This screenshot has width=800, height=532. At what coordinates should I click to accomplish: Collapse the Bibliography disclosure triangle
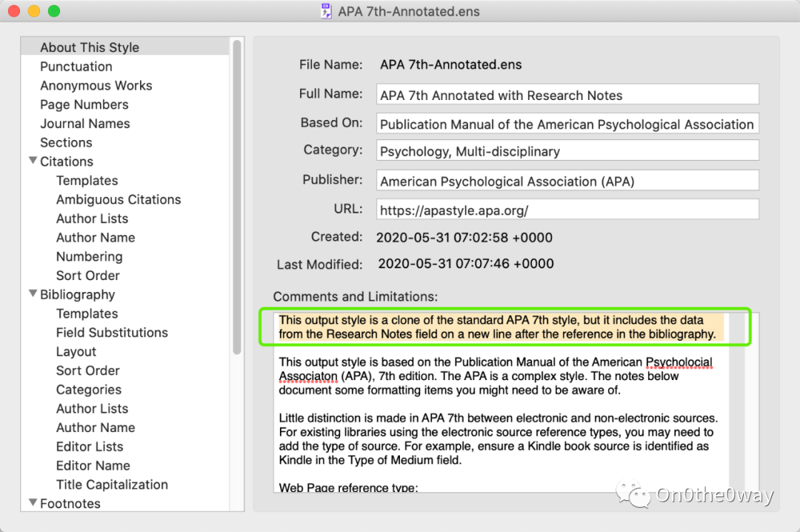click(x=33, y=293)
